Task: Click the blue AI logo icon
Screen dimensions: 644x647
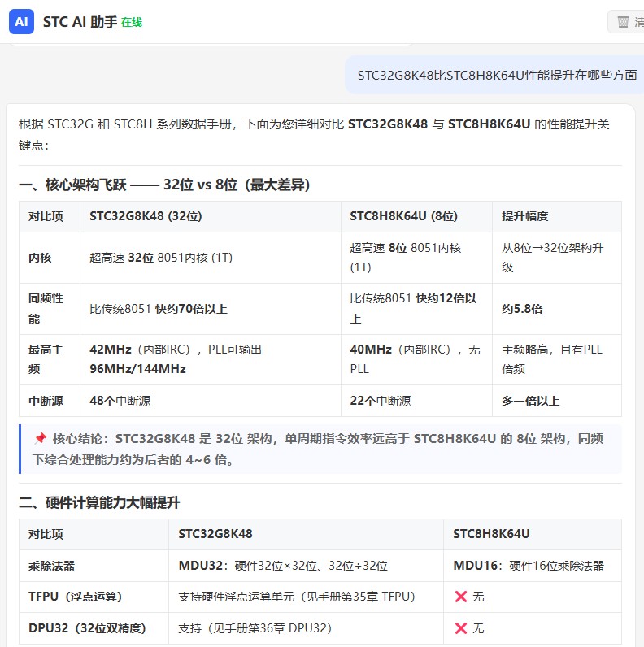Action: tap(21, 21)
